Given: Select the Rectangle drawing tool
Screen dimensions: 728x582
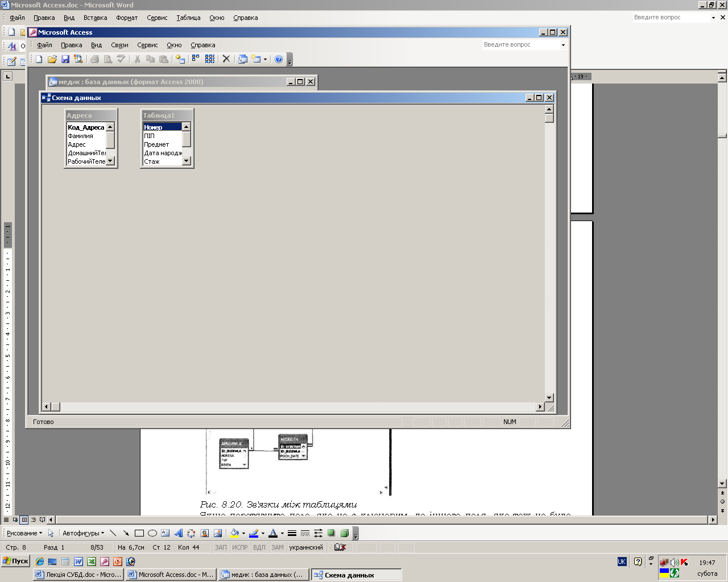Looking at the screenshot, I should coord(139,533).
